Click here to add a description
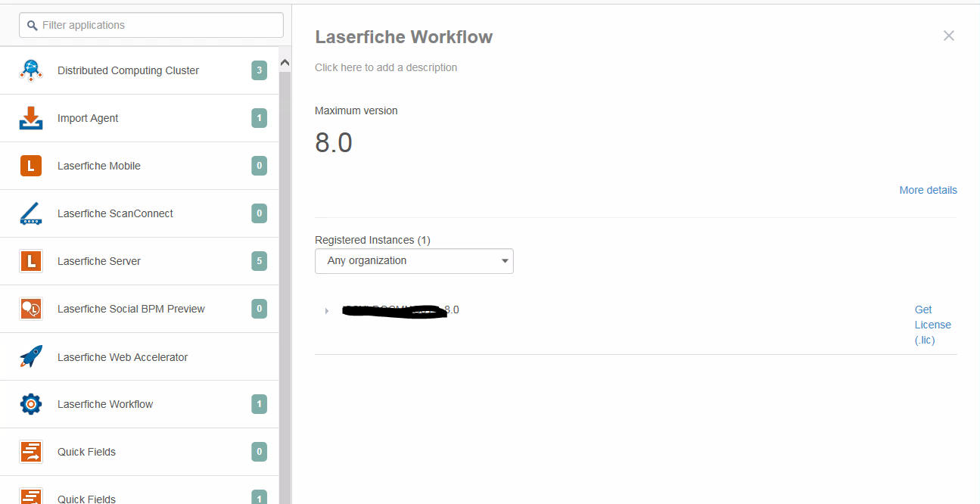Image resolution: width=980 pixels, height=504 pixels. [386, 67]
